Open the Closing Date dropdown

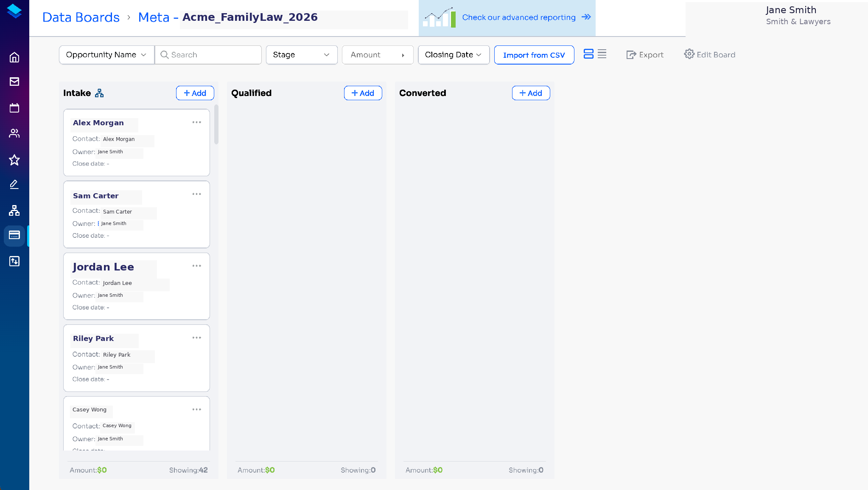pos(454,55)
